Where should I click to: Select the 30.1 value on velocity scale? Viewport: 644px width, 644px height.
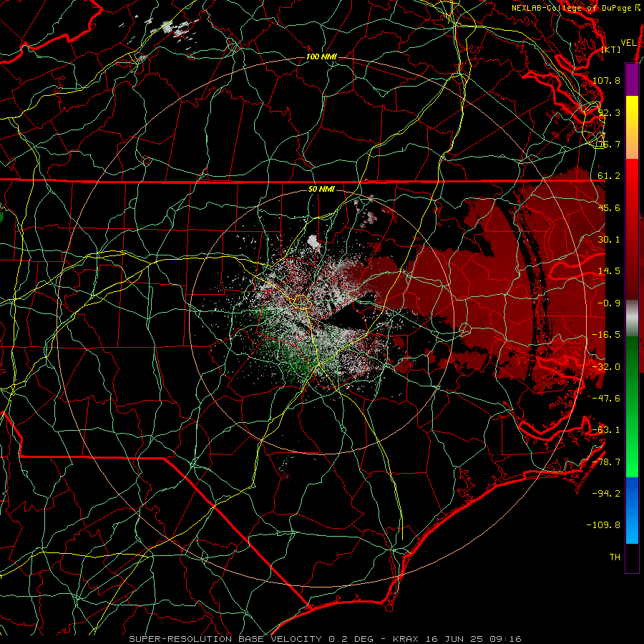click(x=609, y=240)
